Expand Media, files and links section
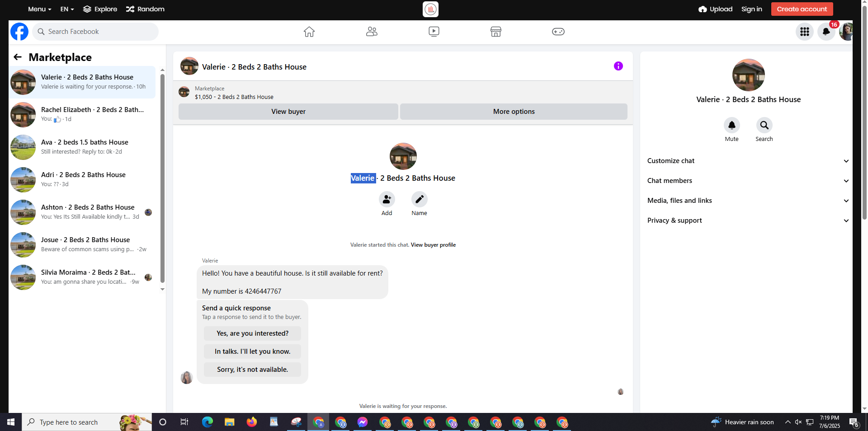Image resolution: width=868 pixels, height=431 pixels. (x=748, y=201)
